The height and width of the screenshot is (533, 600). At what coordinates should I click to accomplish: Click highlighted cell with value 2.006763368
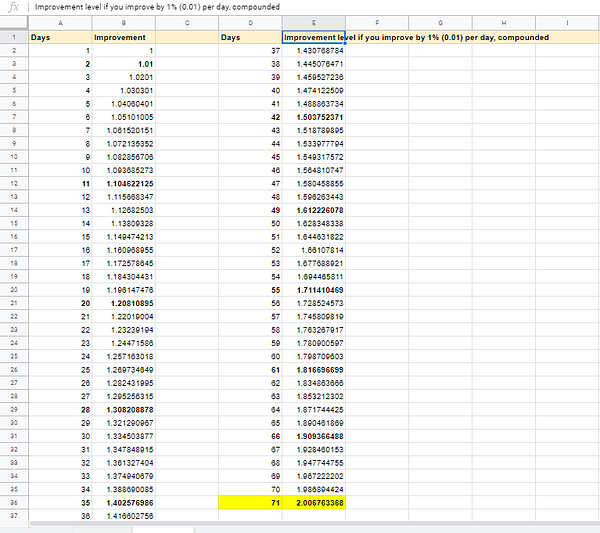[314, 502]
